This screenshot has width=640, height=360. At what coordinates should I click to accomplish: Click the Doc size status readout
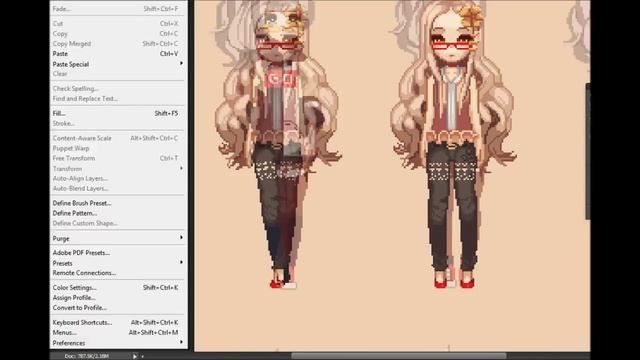point(87,356)
